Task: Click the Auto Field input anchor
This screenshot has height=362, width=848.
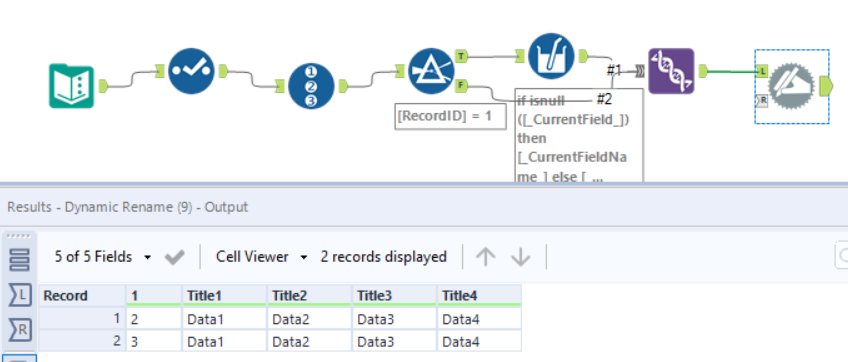Action: [160, 71]
